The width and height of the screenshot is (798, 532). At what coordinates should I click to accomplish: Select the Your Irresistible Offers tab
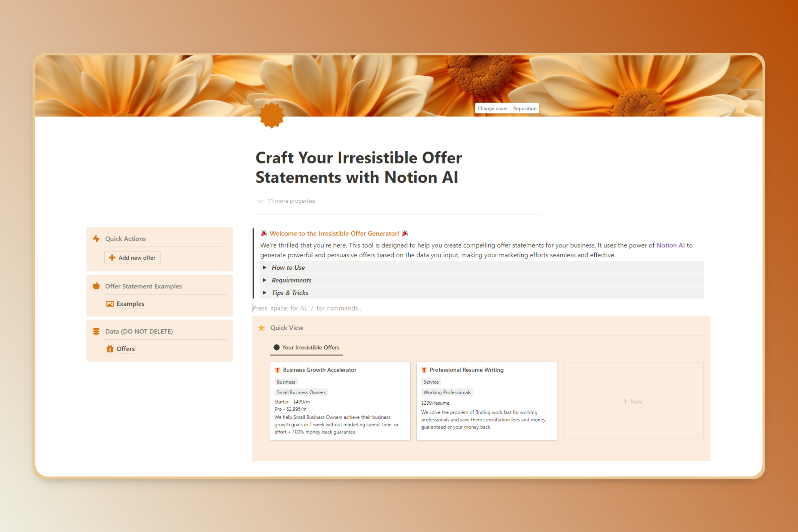(306, 347)
